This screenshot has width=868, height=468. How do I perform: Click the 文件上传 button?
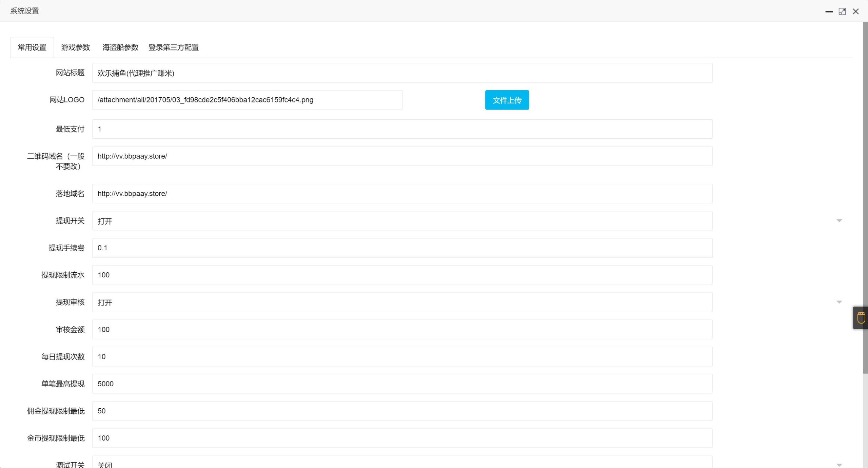point(507,100)
